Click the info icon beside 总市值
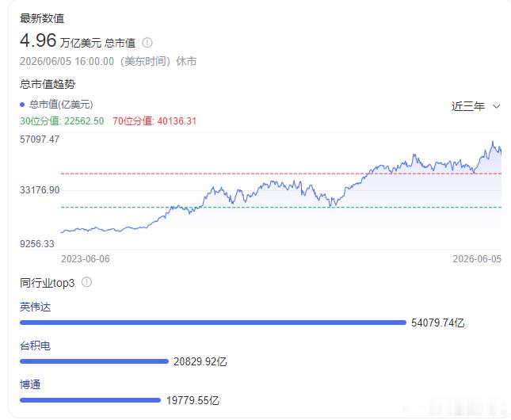511x420 pixels. [147, 42]
